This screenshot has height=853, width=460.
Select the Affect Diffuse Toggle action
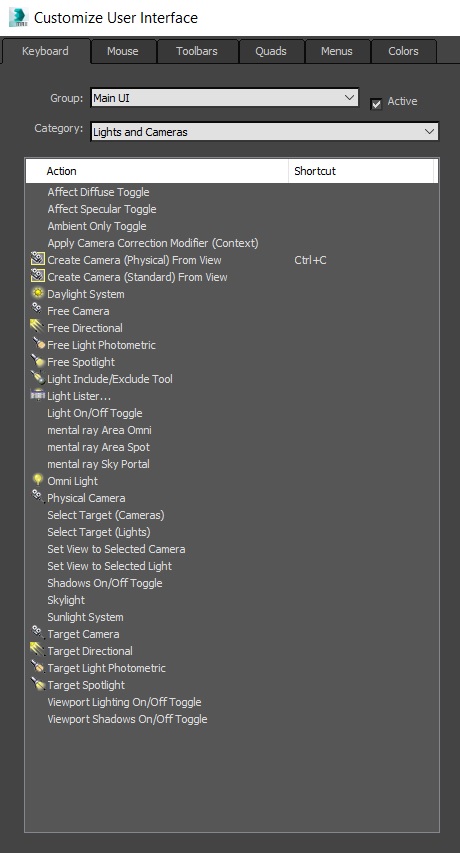pos(98,192)
